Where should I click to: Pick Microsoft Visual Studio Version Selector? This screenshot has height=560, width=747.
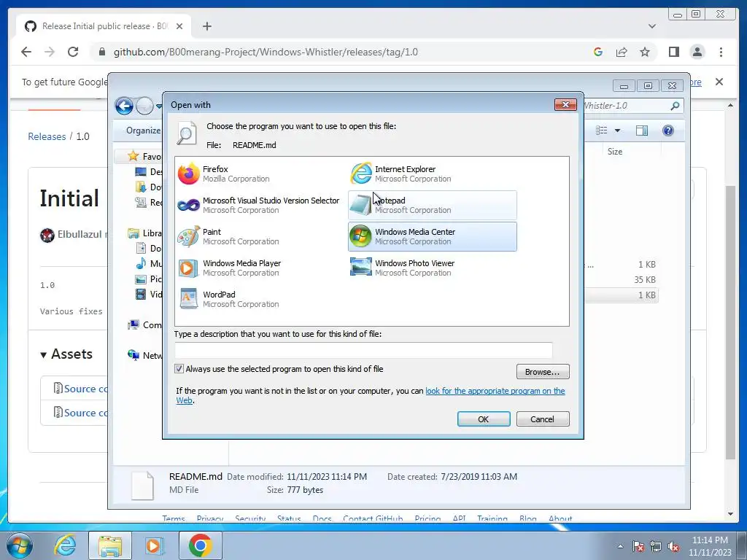[x=259, y=205]
